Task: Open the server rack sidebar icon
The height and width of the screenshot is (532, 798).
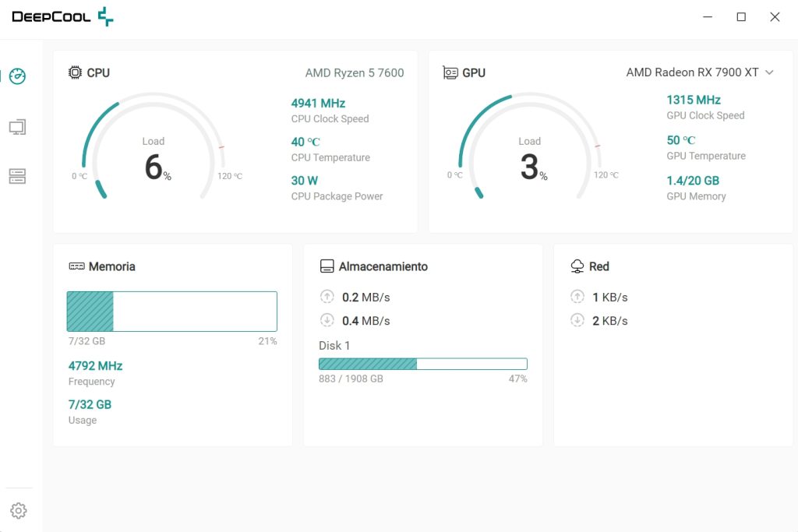Action: (17, 176)
